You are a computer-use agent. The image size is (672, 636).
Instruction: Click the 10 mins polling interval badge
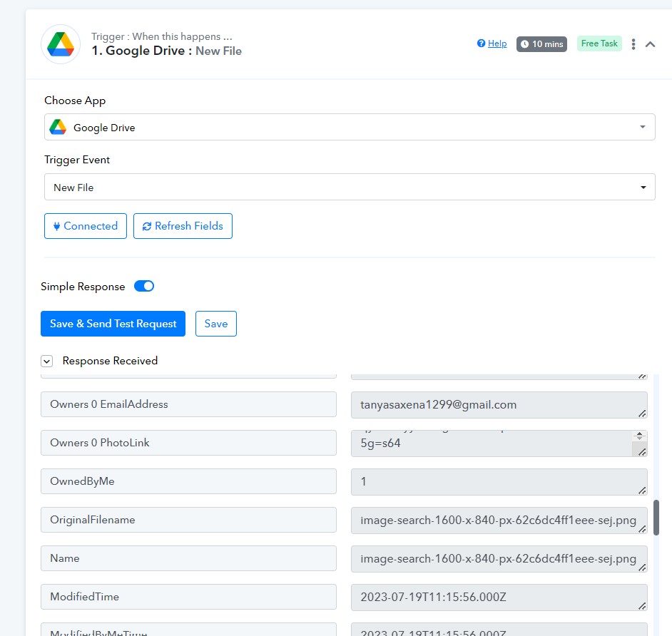click(x=541, y=44)
